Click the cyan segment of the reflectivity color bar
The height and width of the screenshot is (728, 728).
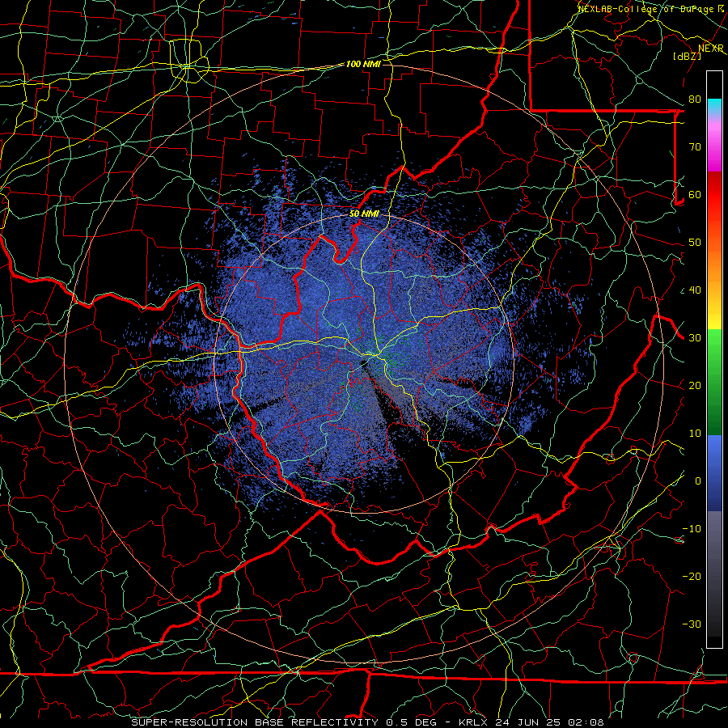(714, 107)
